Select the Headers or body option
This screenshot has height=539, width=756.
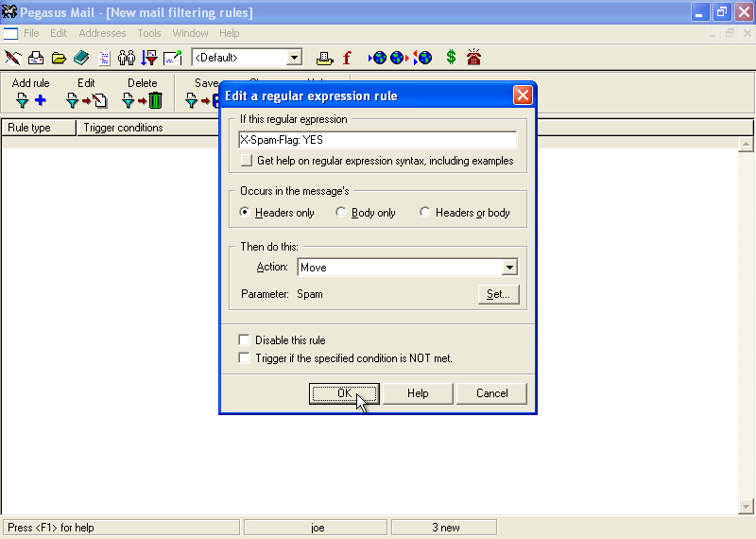424,212
